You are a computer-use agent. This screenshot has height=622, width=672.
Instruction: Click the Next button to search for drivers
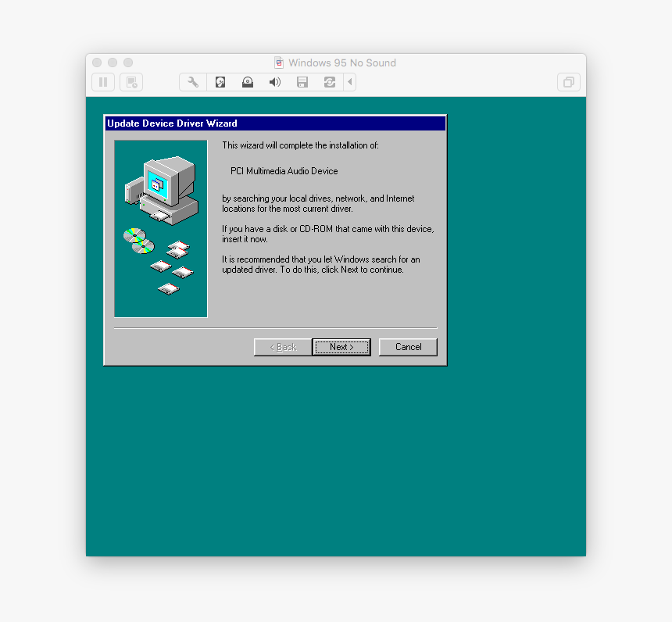[341, 346]
